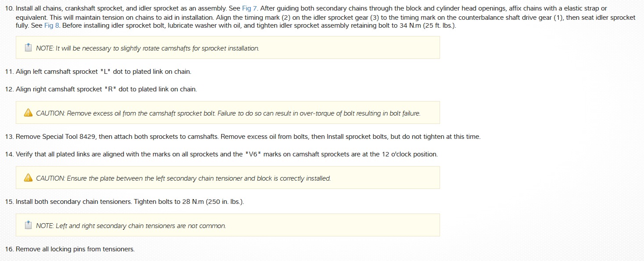Click the step 12 right camshaft sprocket text
The image size is (644, 261).
tap(106, 89)
